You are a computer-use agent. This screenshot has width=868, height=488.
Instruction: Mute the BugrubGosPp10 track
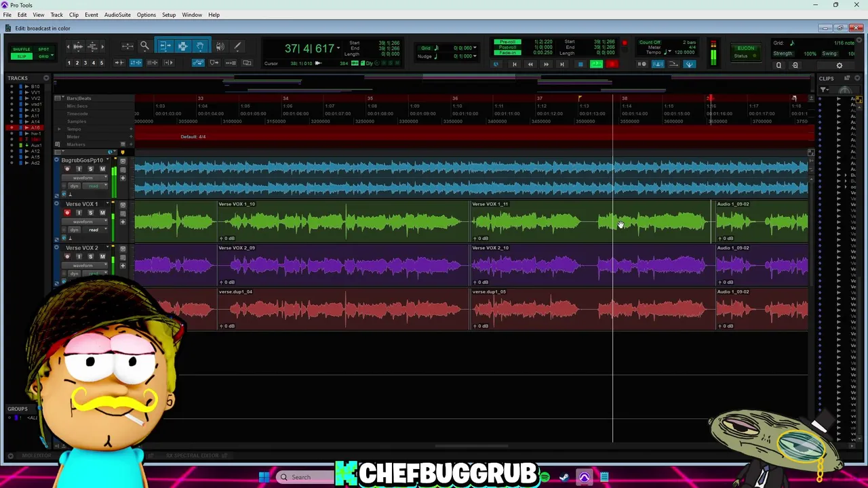tap(102, 169)
